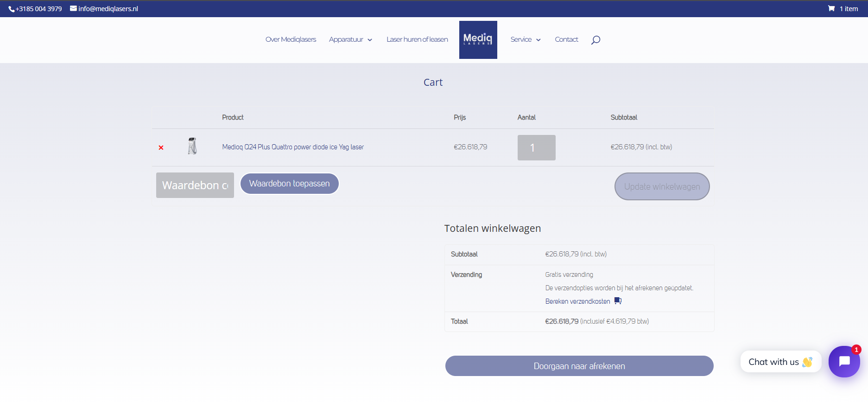Click the Totalen winkelwagen heading
This screenshot has width=868, height=402.
(x=493, y=228)
